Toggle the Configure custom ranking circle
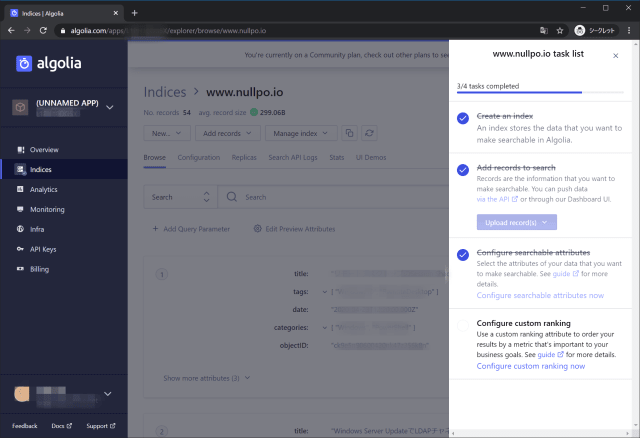640x438 pixels. (463, 325)
